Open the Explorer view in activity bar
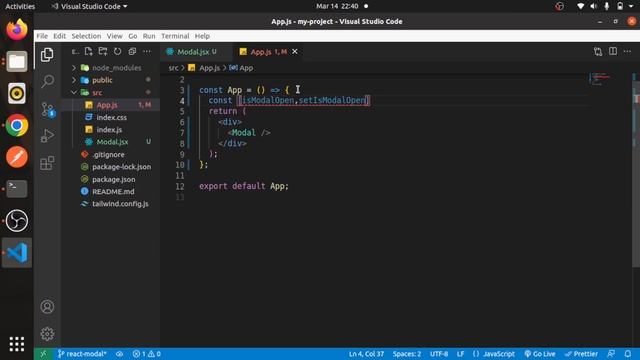Viewport: 640px width, 360px height. [47, 54]
